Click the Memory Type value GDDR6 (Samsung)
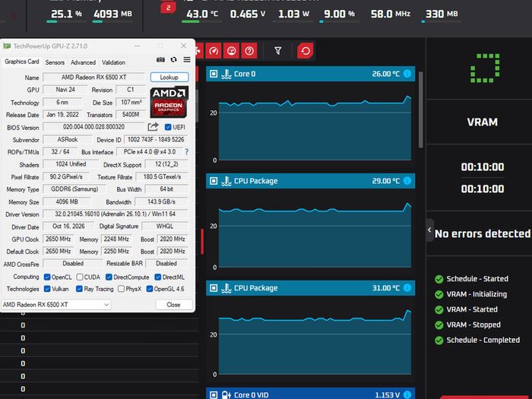532x399 pixels. click(74, 189)
